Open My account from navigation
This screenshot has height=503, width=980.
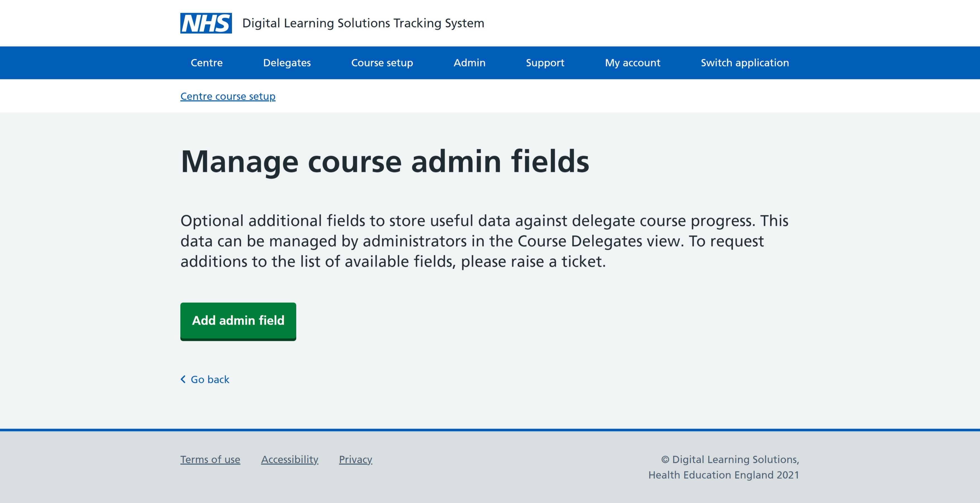pyautogui.click(x=632, y=63)
